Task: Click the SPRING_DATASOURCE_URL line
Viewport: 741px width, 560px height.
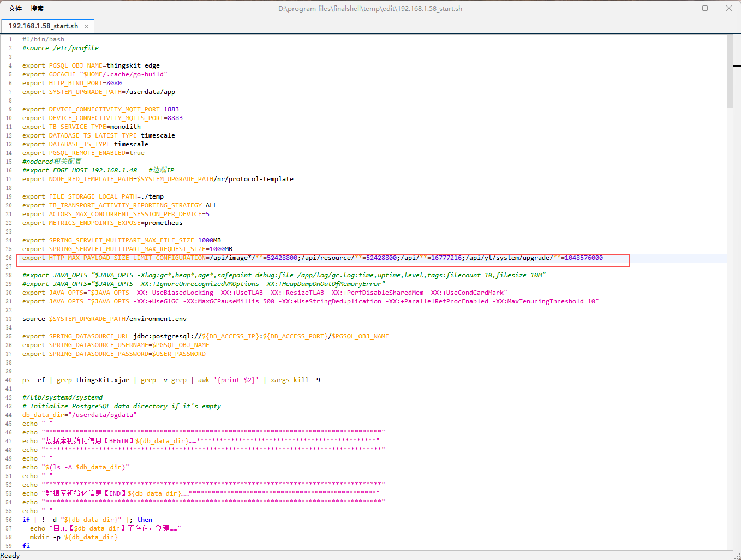Action: (x=206, y=336)
